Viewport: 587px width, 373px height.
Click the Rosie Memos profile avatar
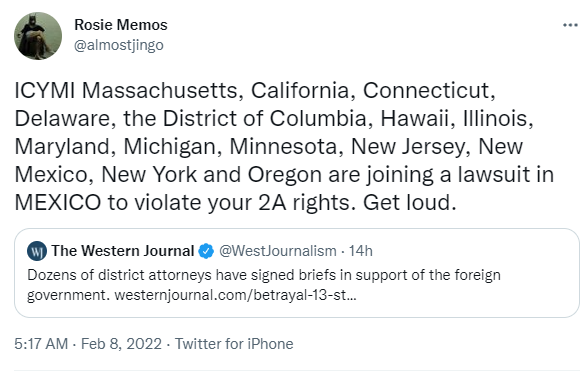click(x=38, y=36)
